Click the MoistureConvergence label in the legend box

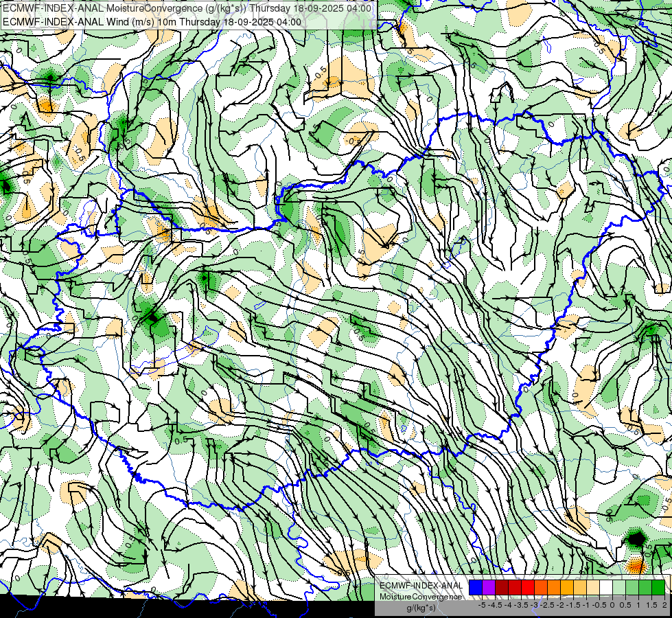pos(421,597)
